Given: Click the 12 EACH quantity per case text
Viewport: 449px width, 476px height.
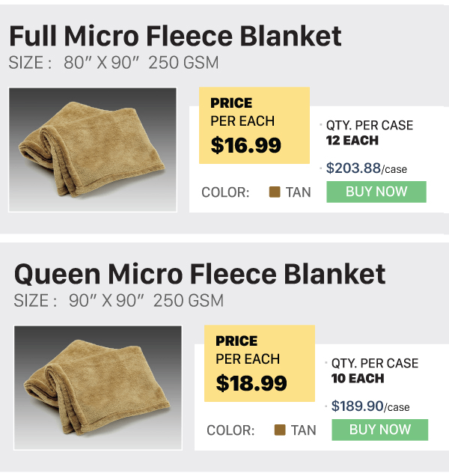Looking at the screenshot, I should pos(352,141).
